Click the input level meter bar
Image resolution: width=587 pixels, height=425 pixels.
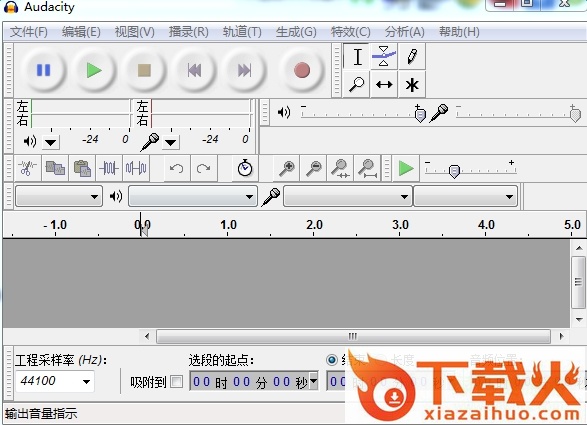tap(201, 113)
